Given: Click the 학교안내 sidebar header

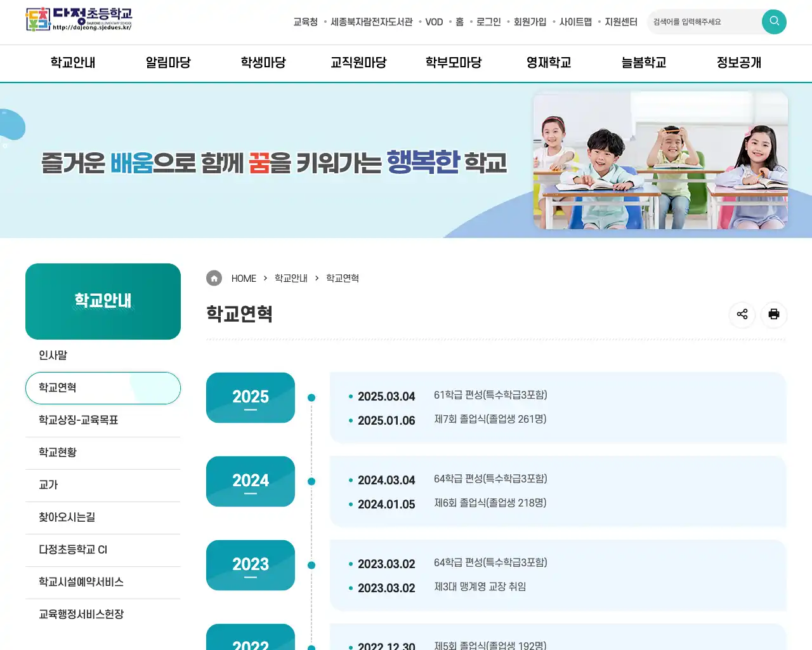Looking at the screenshot, I should coord(103,302).
